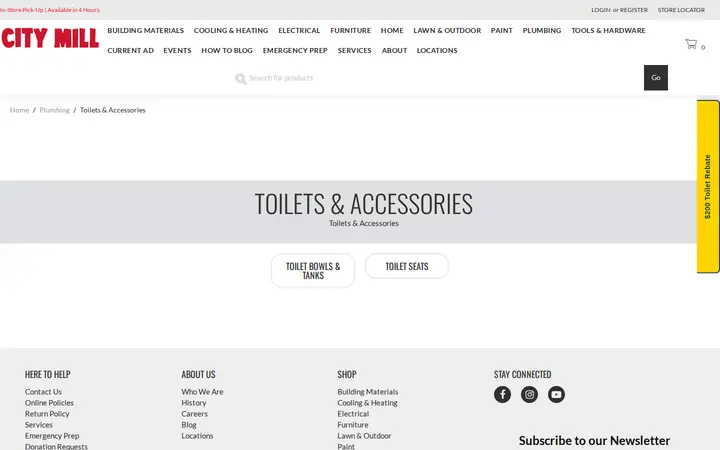Image resolution: width=720 pixels, height=450 pixels.
Task: Click In-Store Pick-Up notice link
Action: coord(50,10)
